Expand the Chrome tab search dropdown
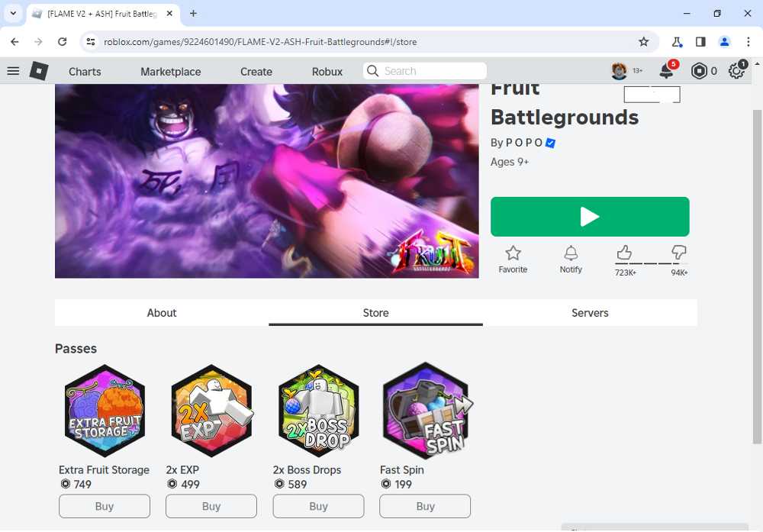Viewport: 763px width, 532px height. pyautogui.click(x=13, y=13)
